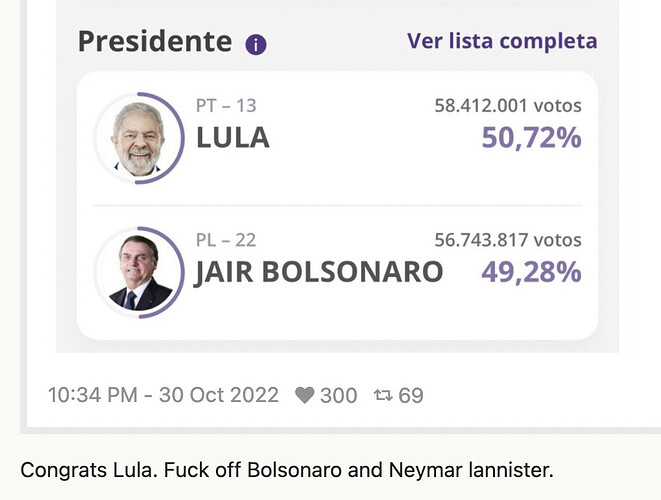Click the heart like icon

(304, 395)
